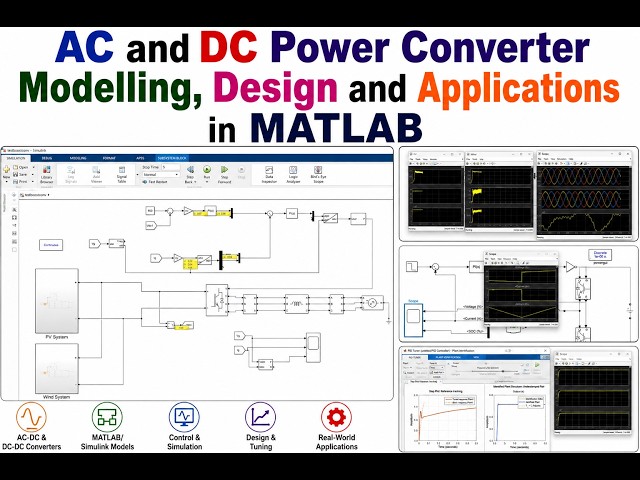Click the Save icon in the toolstrip

(16, 174)
